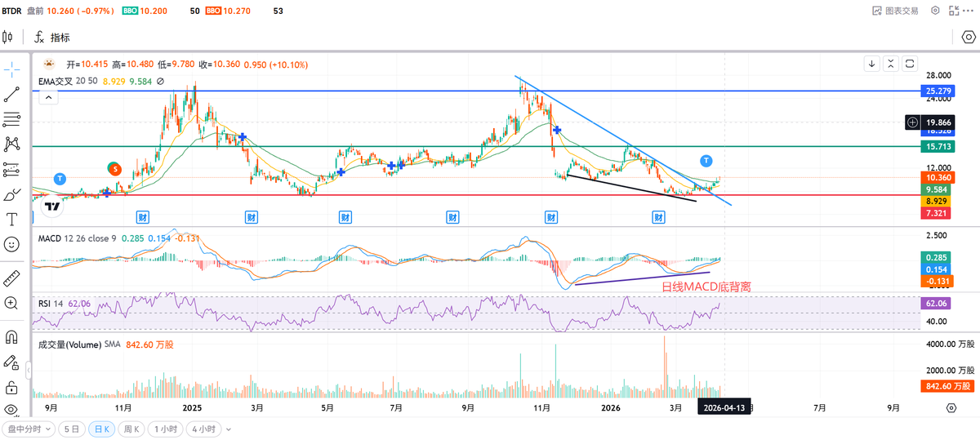Collapse the chart pane button

pyautogui.click(x=891, y=64)
